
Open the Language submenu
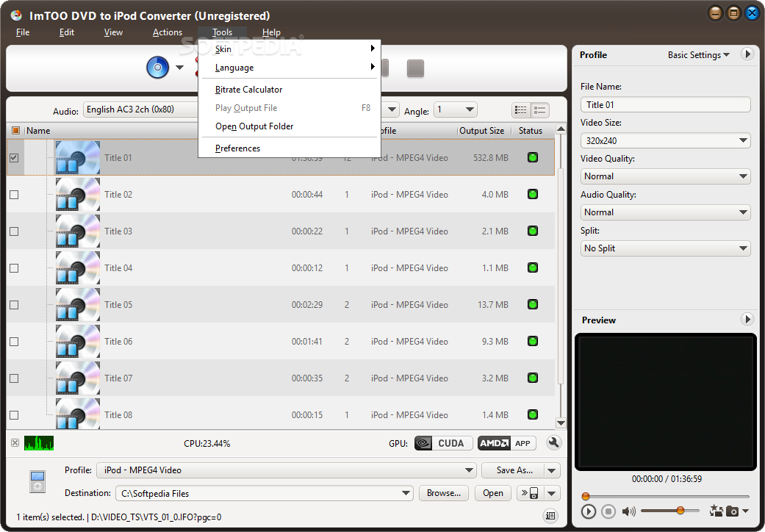[289, 68]
